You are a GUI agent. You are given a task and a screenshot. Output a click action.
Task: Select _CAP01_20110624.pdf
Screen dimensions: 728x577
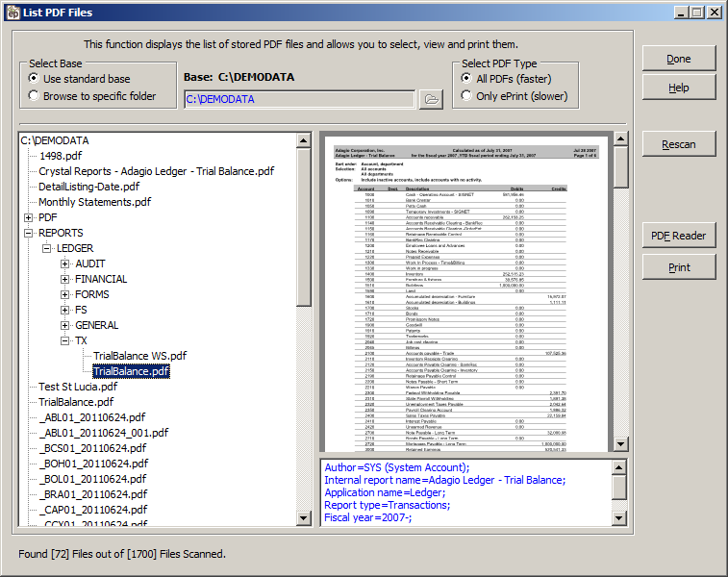pyautogui.click(x=93, y=510)
